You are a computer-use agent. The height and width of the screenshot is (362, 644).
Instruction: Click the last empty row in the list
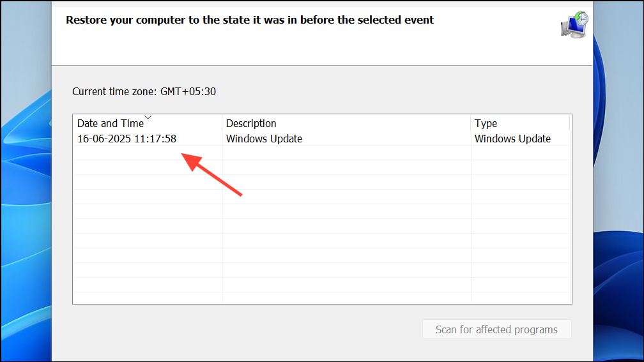pos(322,298)
